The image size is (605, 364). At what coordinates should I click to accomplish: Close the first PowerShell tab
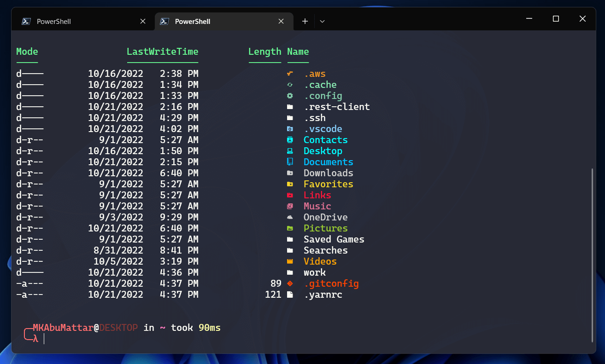(143, 21)
